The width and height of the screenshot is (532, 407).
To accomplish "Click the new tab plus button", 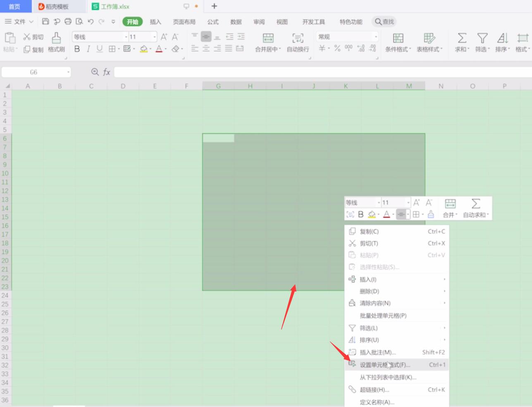I will [x=214, y=6].
